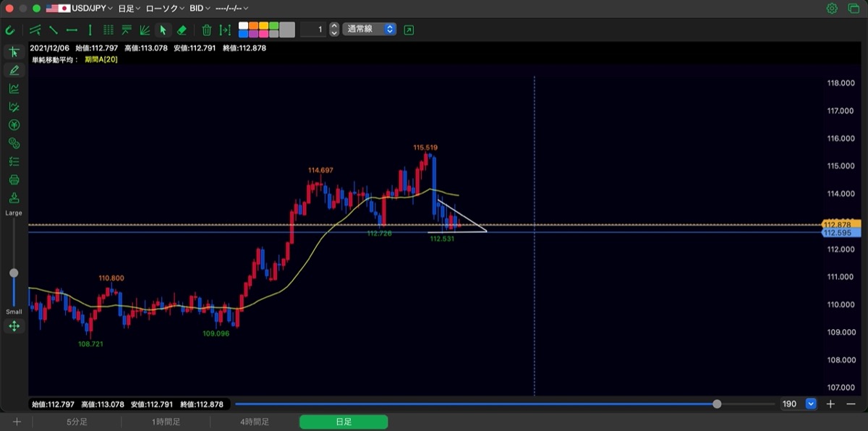
Task: Select the fan lines tool
Action: 145,30
